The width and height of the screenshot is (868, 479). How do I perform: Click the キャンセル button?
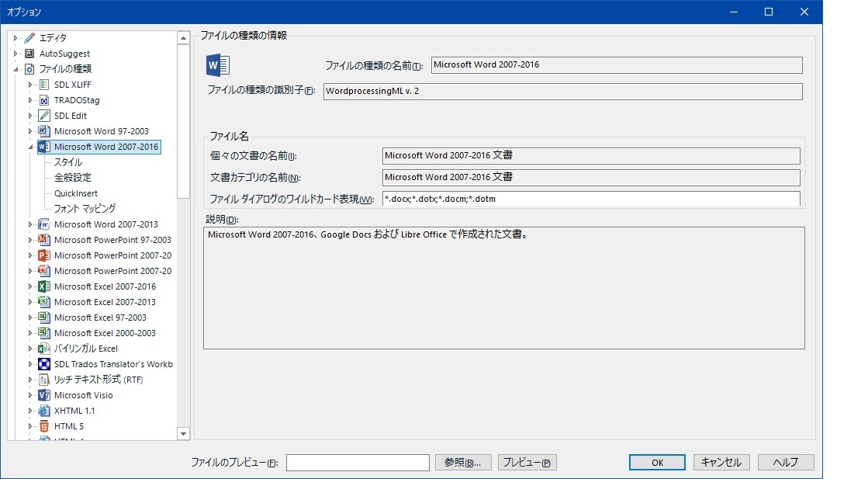pyautogui.click(x=721, y=462)
